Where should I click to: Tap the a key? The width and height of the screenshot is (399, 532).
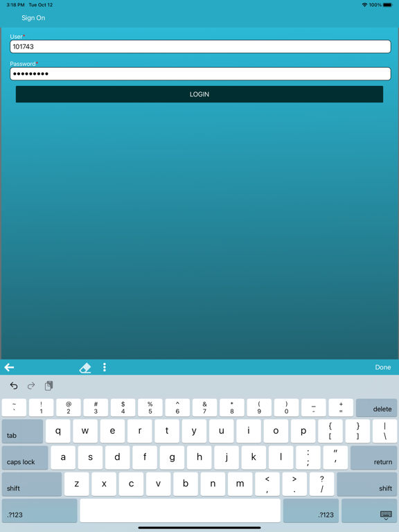(x=63, y=458)
